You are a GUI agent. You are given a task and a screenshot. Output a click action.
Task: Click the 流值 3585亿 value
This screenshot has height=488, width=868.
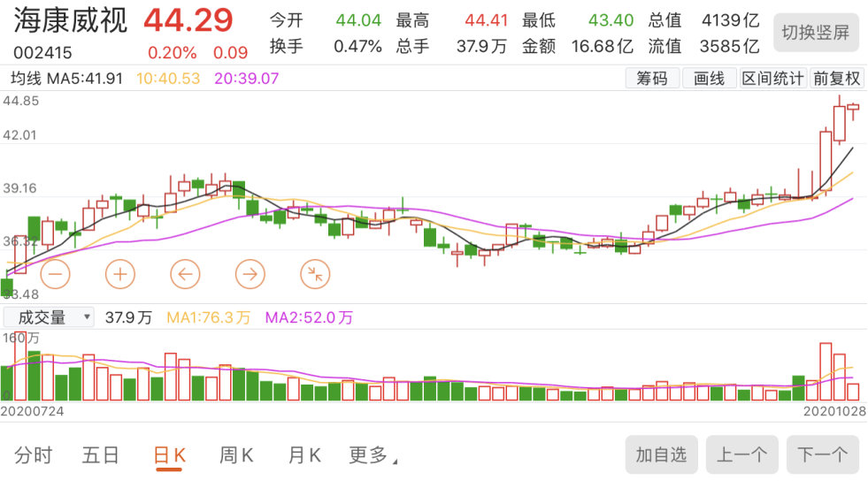tap(730, 47)
